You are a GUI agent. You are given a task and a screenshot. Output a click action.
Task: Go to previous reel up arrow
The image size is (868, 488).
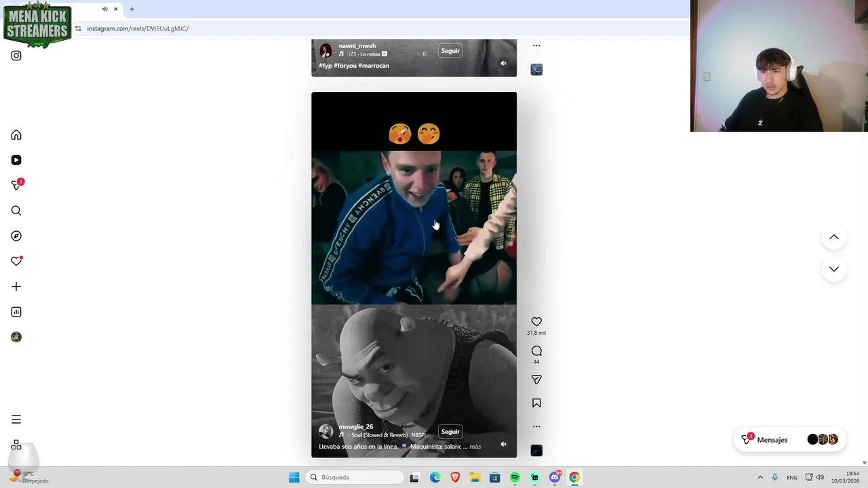[834, 237]
